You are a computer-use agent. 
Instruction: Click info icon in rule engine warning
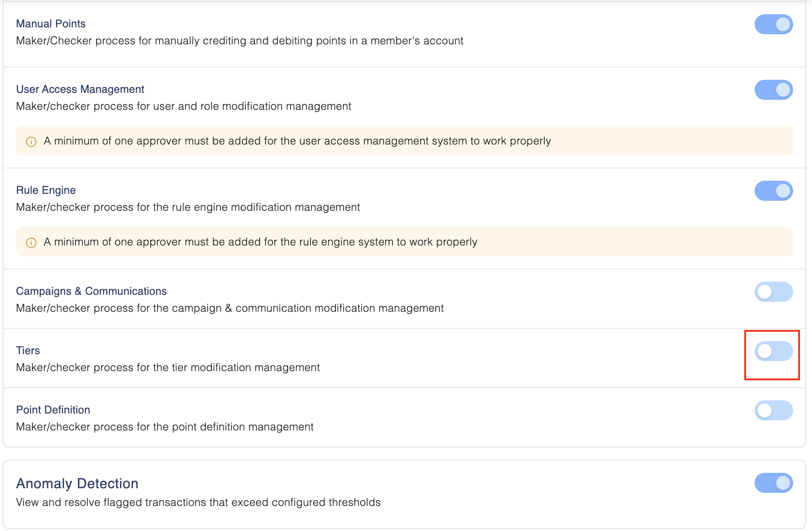(31, 242)
